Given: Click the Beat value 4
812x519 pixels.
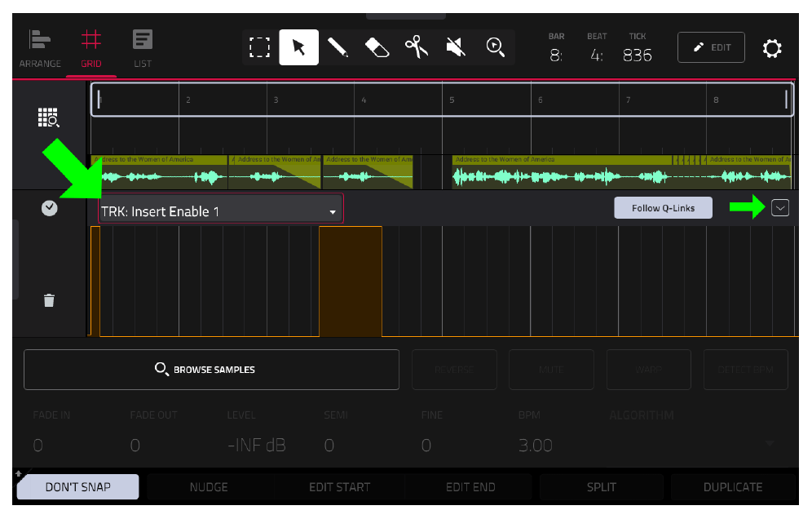Looking at the screenshot, I should click(x=597, y=55).
